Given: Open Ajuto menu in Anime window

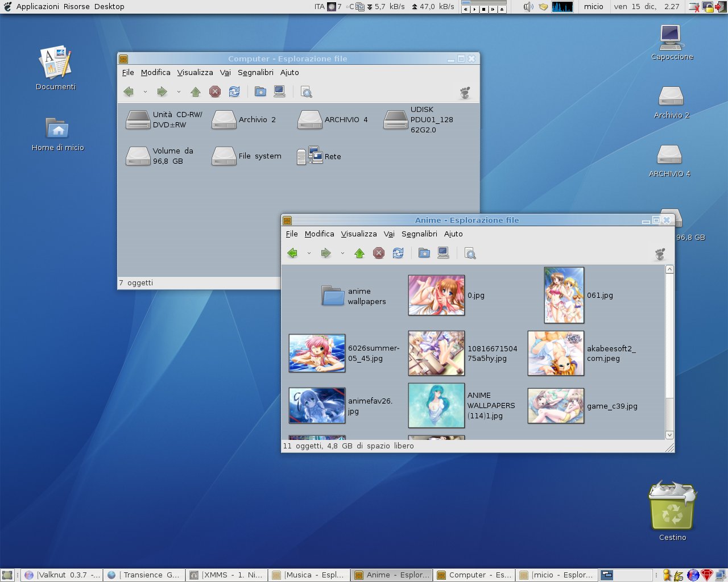Looking at the screenshot, I should point(453,234).
